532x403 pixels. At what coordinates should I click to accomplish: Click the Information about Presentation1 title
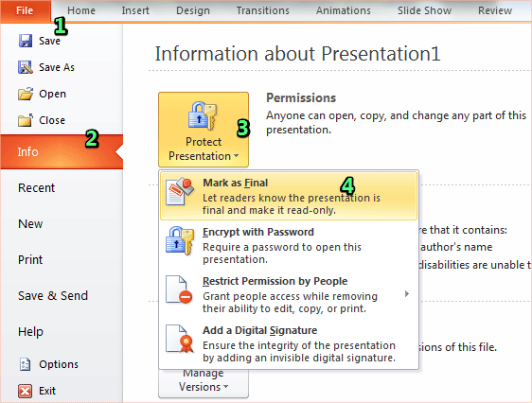point(297,54)
